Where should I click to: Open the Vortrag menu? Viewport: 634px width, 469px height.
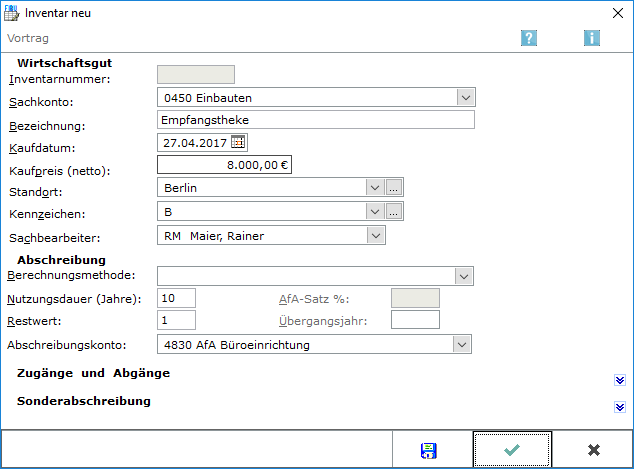coord(28,38)
